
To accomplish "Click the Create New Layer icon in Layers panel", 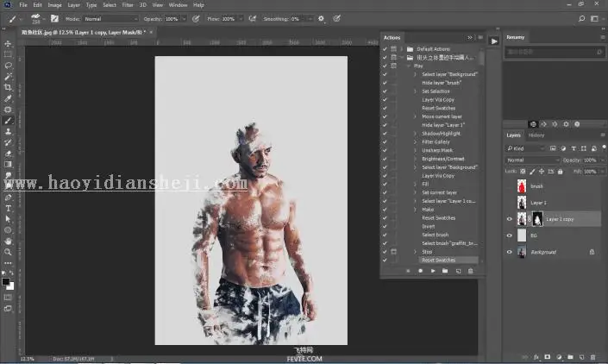I will click(581, 356).
